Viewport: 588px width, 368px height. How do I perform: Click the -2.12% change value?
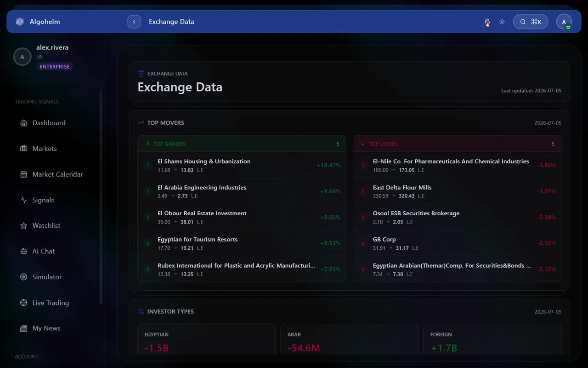547,269
